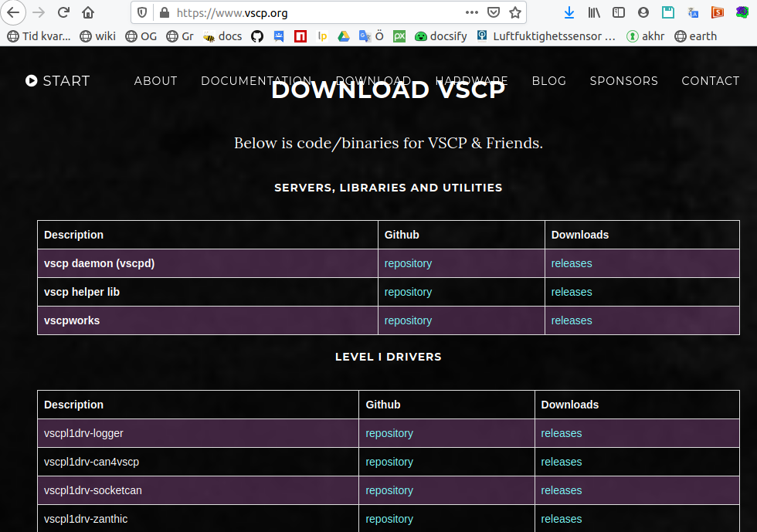Screen dimensions: 757x532
Task: Open the docsify bookmark
Action: point(441,36)
